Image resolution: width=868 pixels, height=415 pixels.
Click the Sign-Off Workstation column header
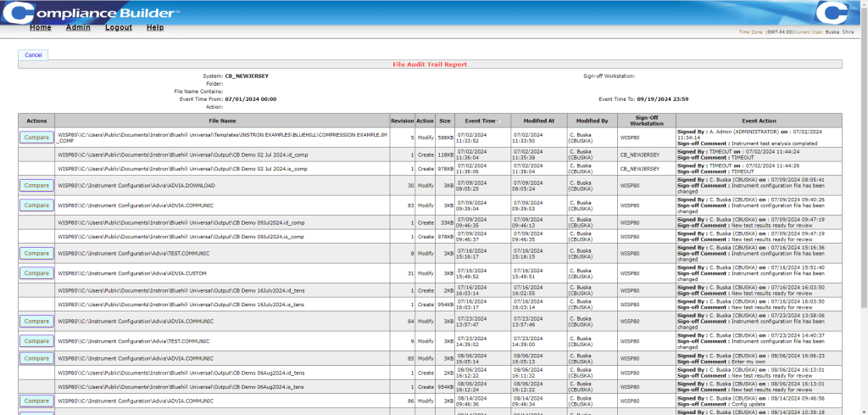(x=647, y=121)
